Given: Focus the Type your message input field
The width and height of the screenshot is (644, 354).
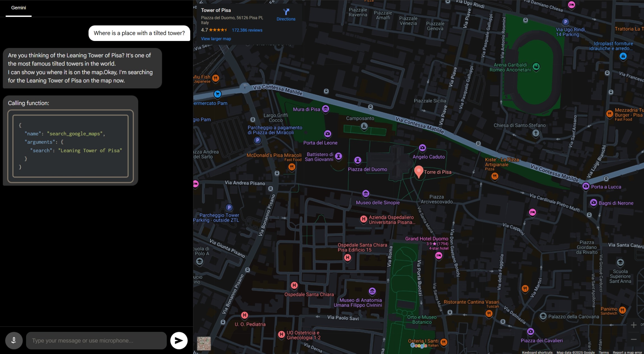Looking at the screenshot, I should click(x=96, y=341).
